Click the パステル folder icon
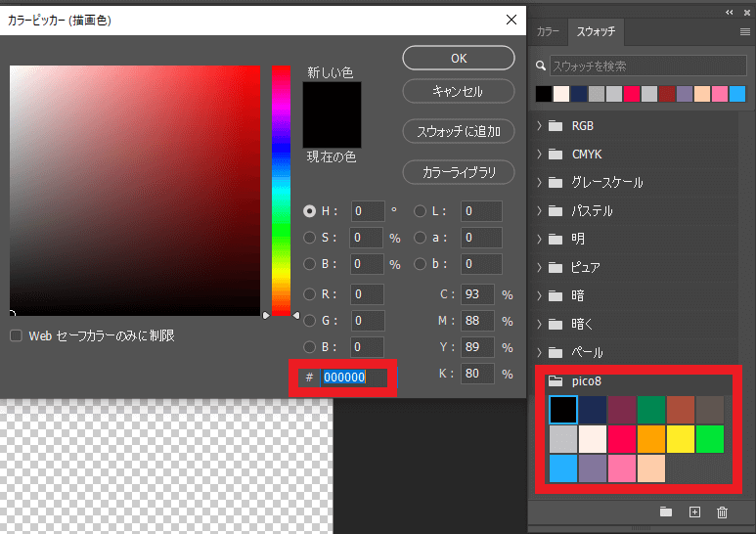The image size is (756, 534). pyautogui.click(x=556, y=211)
